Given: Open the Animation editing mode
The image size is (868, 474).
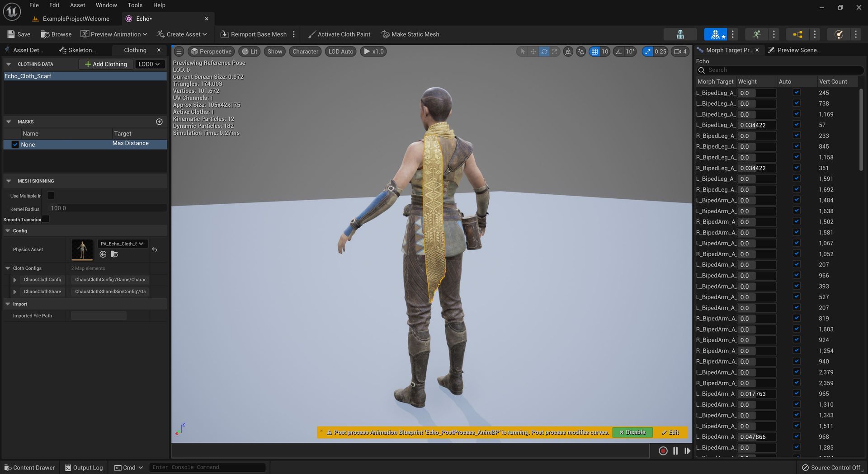Looking at the screenshot, I should point(756,34).
